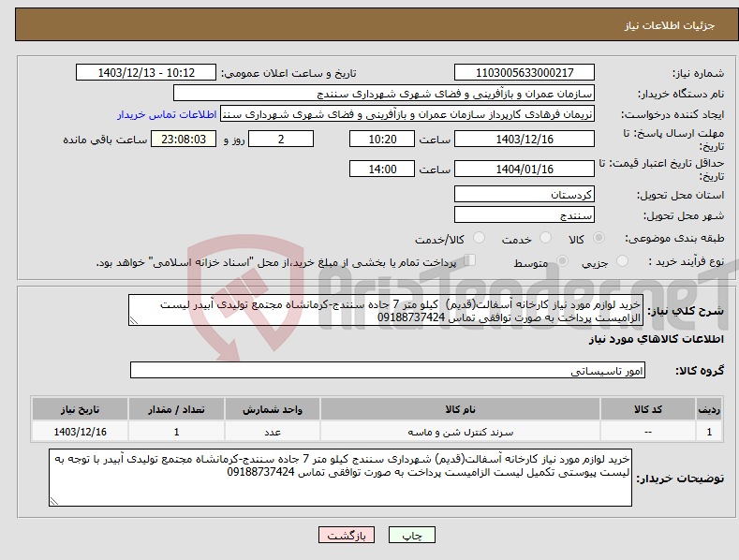Click the بازگشت back button
The height and width of the screenshot is (560, 739).
[x=347, y=535]
